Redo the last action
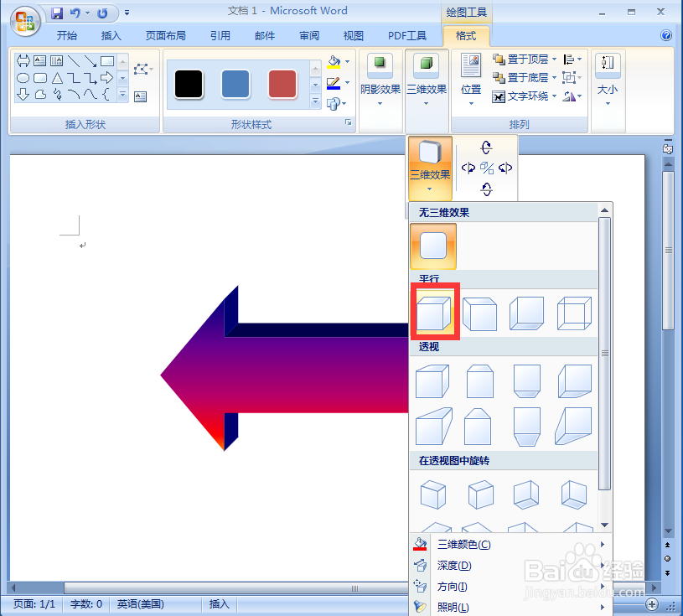Screen dimensions: 683x616 [102, 13]
